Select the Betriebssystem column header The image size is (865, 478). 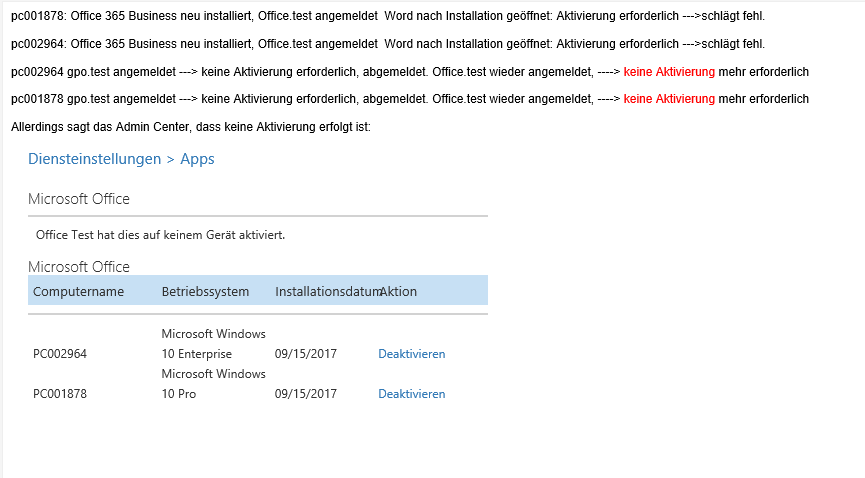pyautogui.click(x=205, y=291)
